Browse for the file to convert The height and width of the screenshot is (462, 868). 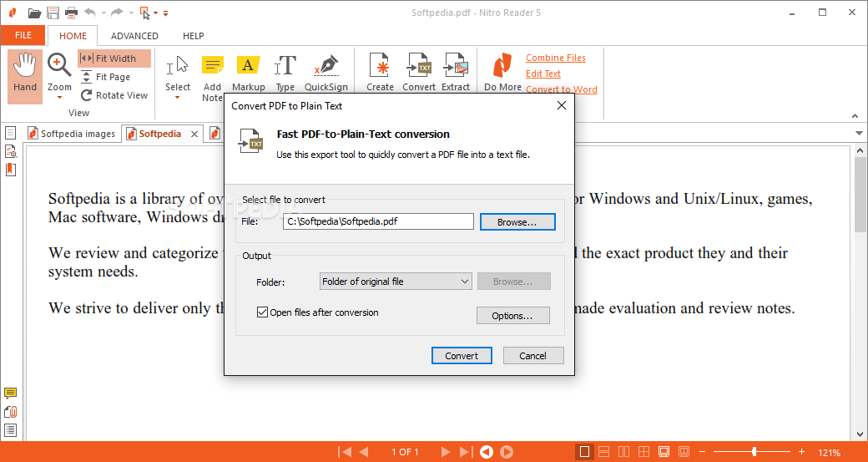517,222
